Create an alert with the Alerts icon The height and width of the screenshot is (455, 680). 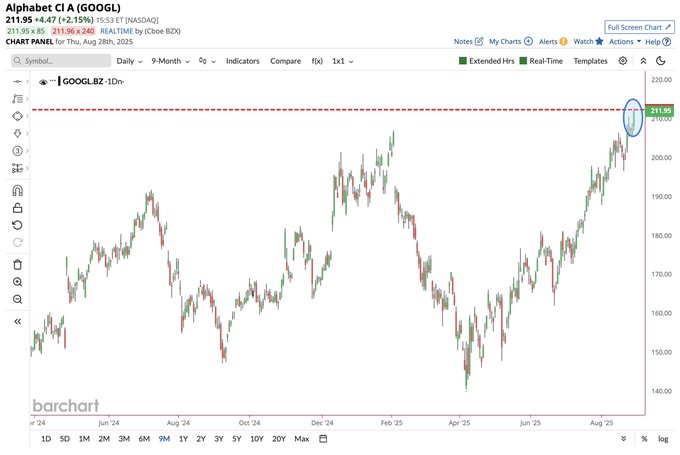(x=563, y=42)
